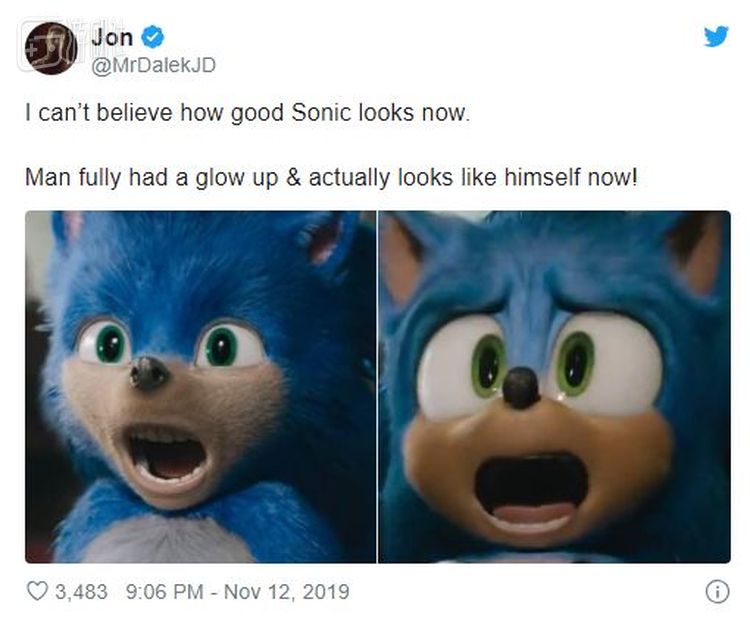
Task: Click the blue verified badge
Action: tap(152, 38)
